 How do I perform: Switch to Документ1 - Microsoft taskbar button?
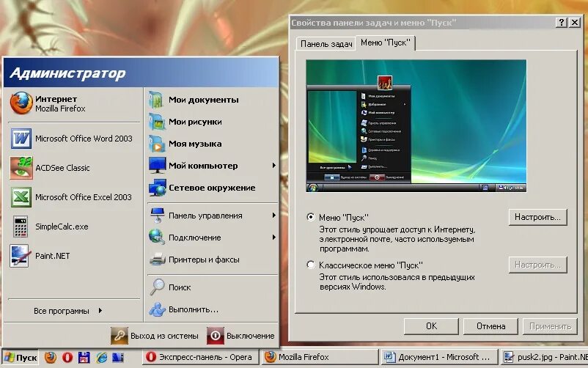[x=439, y=357]
